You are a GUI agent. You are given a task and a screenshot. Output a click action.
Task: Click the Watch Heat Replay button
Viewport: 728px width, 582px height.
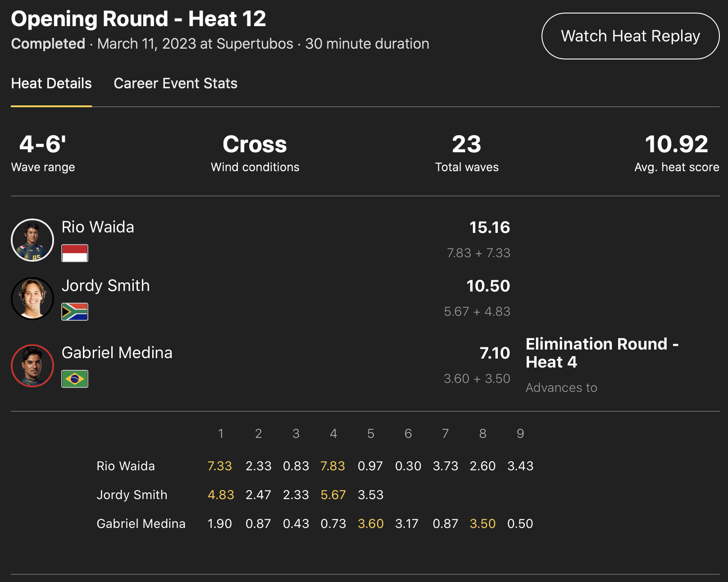point(630,36)
